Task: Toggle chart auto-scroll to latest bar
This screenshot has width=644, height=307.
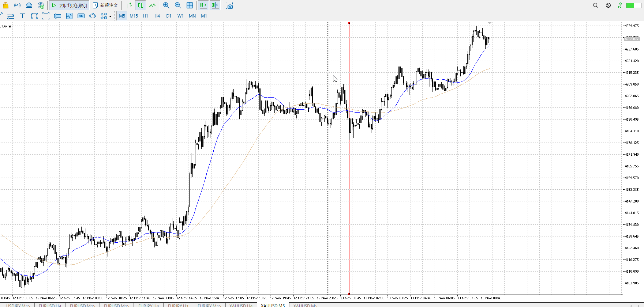Action: tap(203, 5)
